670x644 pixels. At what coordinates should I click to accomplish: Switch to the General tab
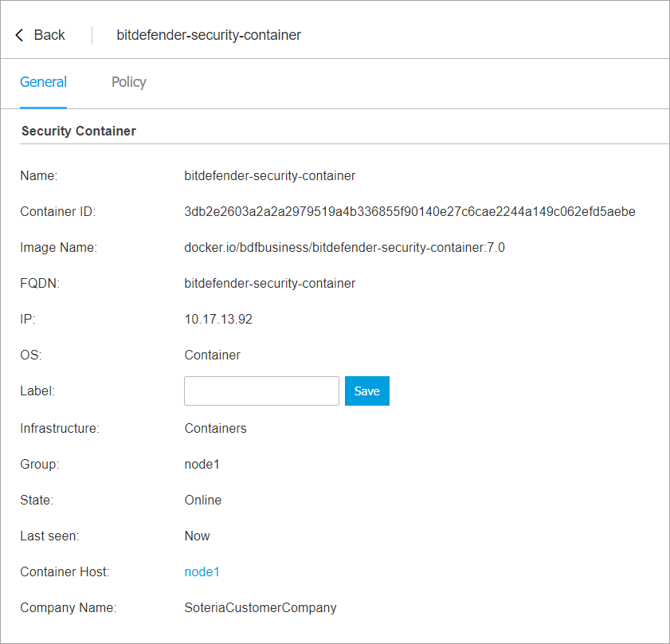coord(43,82)
